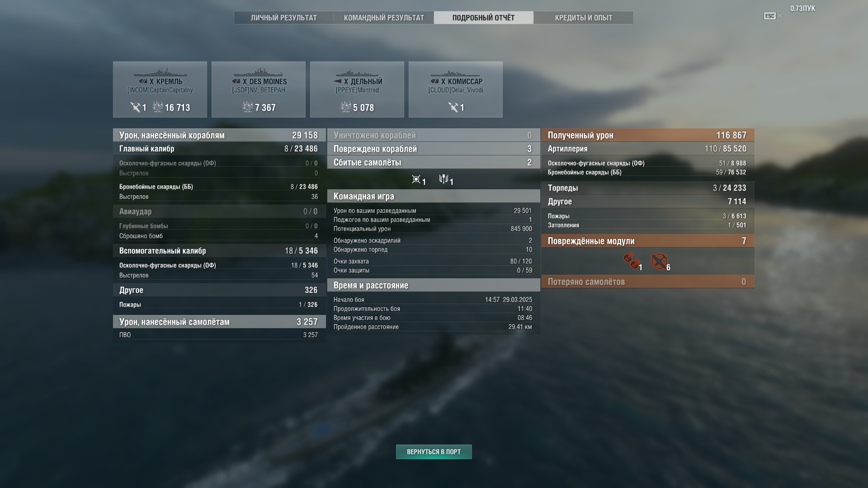868x488 pixels.
Task: Select the X ДЕЛЬНЫЙ ship card
Action: (357, 89)
